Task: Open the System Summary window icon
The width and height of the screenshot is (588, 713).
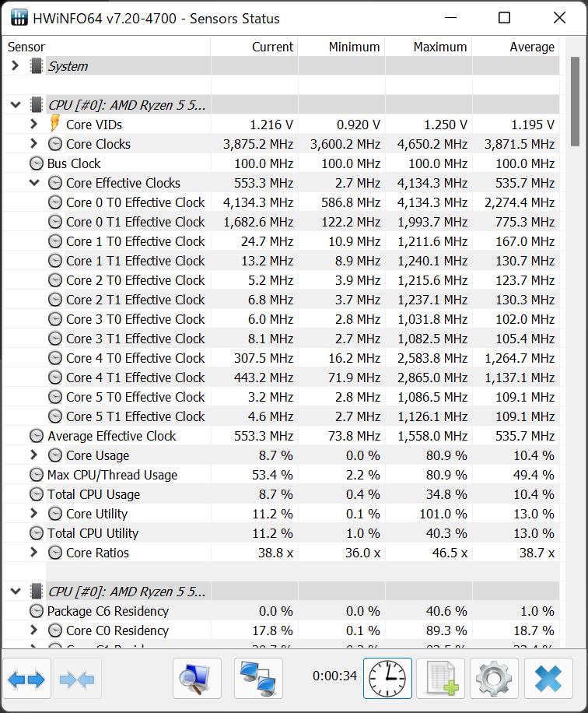Action: (x=197, y=678)
